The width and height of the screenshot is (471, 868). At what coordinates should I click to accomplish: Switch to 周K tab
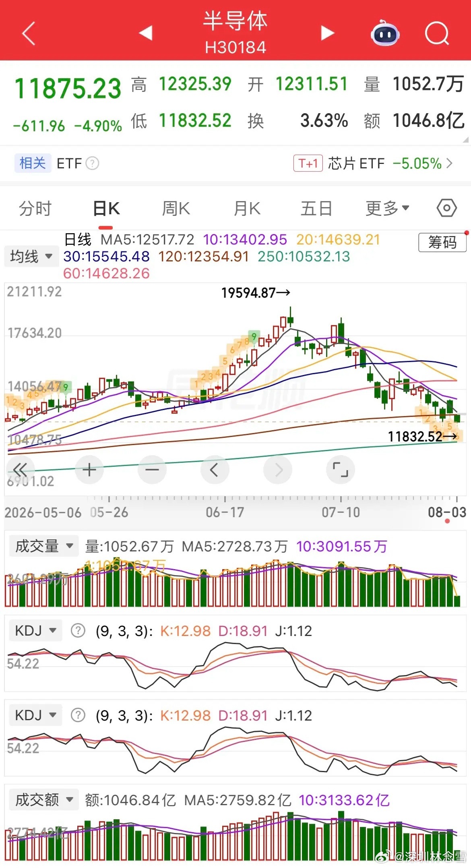click(x=176, y=209)
